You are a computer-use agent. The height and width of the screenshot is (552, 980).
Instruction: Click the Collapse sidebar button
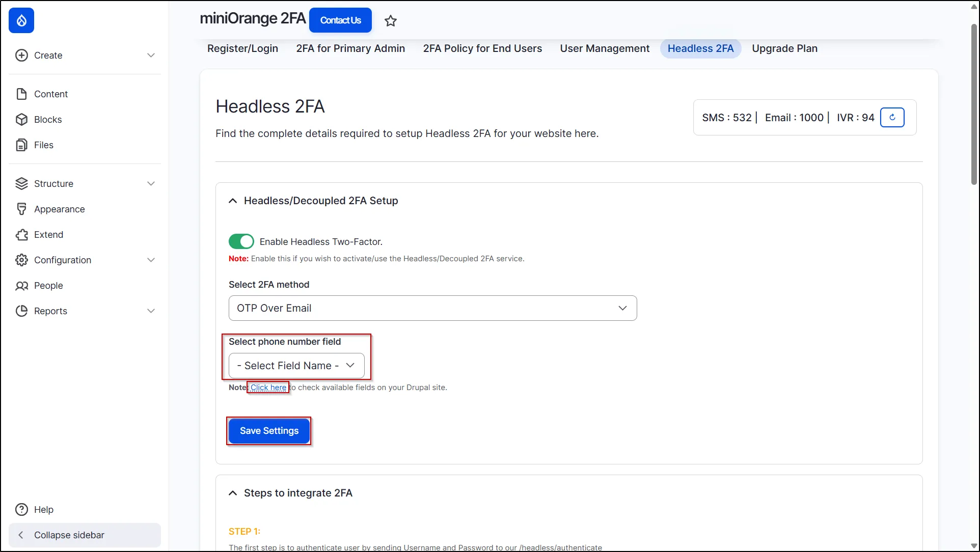pyautogui.click(x=85, y=535)
